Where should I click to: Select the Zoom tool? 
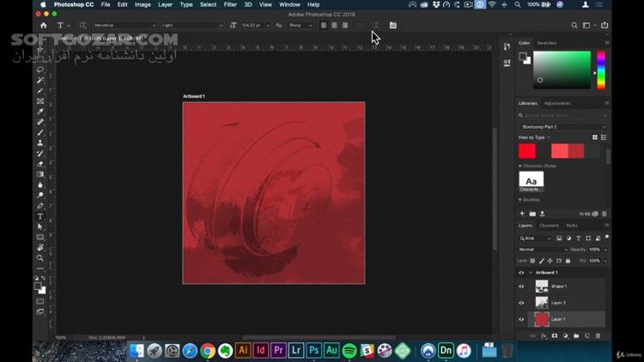coord(40,258)
